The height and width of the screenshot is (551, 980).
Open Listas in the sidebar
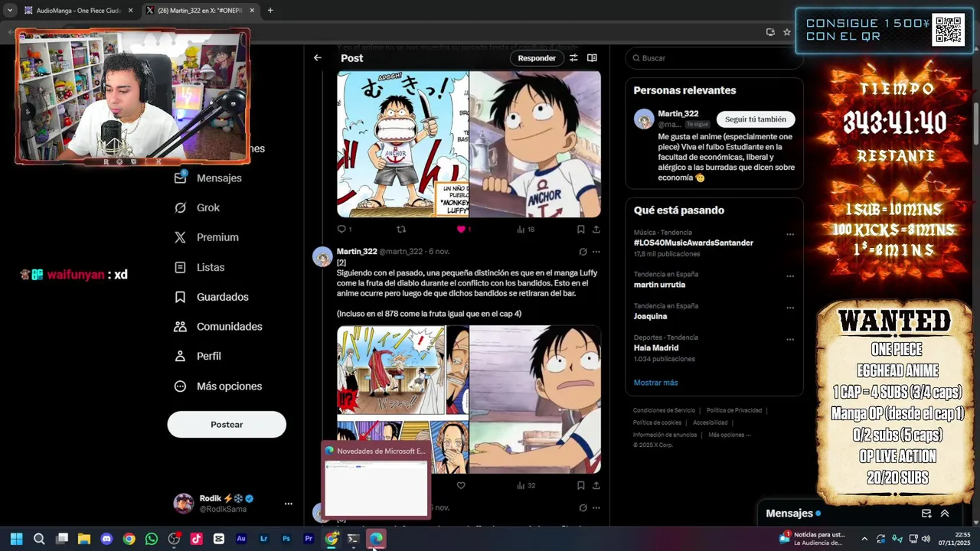click(x=200, y=267)
